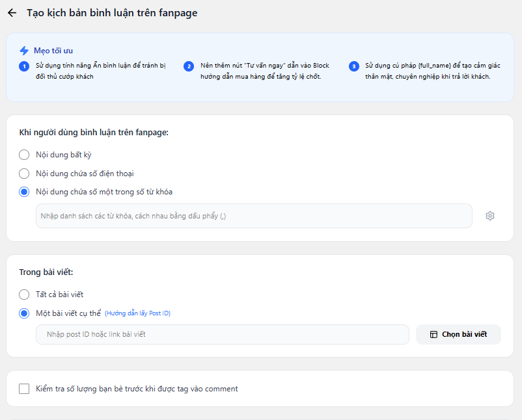The width and height of the screenshot is (522, 420).
Task: Click the number 1 tip badge
Action: coord(24,66)
